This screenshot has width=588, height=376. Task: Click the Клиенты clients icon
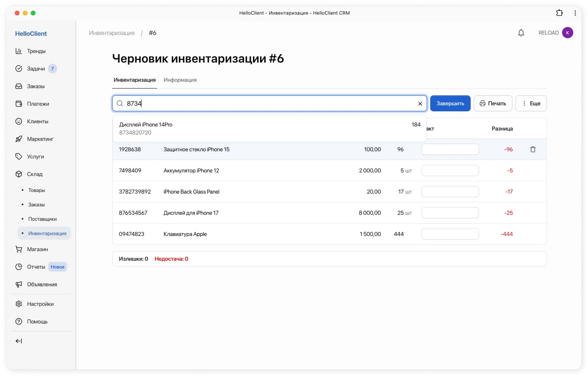[x=19, y=121]
